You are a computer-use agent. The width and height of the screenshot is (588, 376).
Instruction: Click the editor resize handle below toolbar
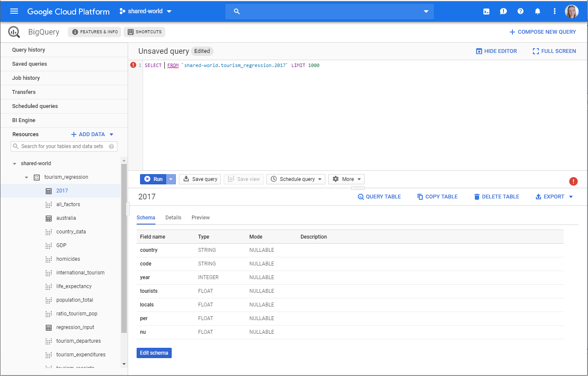[x=358, y=188]
